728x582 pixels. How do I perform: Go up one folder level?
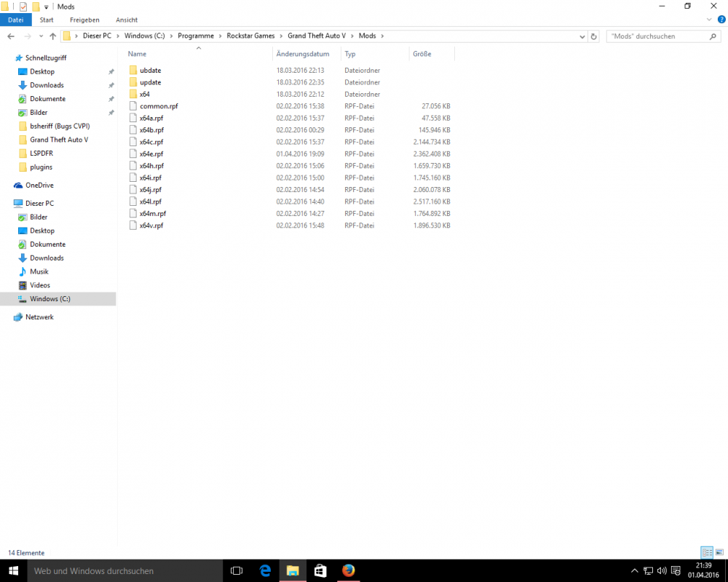(x=52, y=36)
